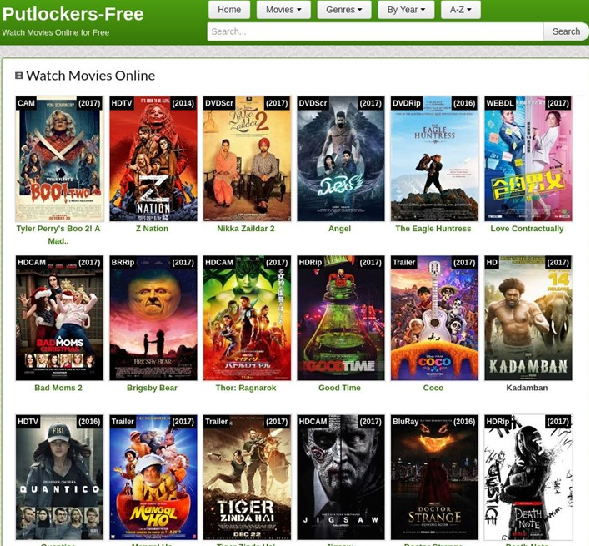Click The Eagle Huntress title link

pyautogui.click(x=433, y=228)
